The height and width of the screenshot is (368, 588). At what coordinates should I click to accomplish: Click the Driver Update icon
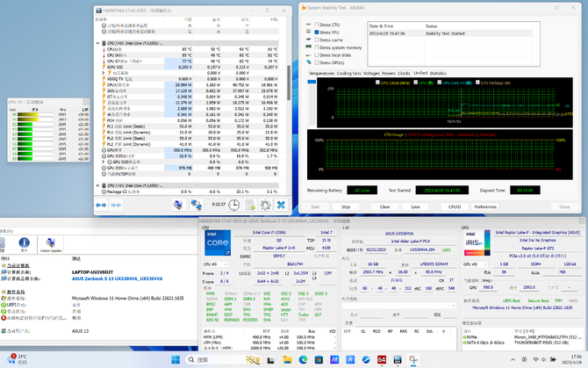(x=50, y=244)
